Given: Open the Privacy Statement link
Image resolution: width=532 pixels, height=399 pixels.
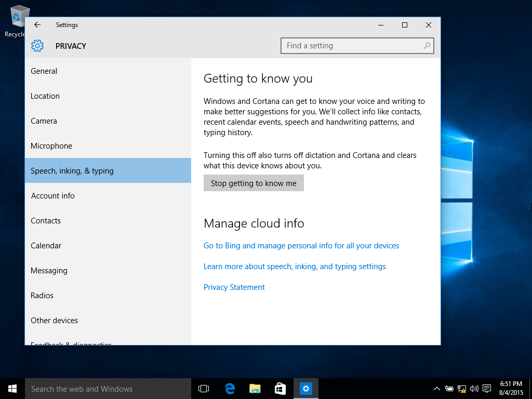Looking at the screenshot, I should [x=234, y=287].
